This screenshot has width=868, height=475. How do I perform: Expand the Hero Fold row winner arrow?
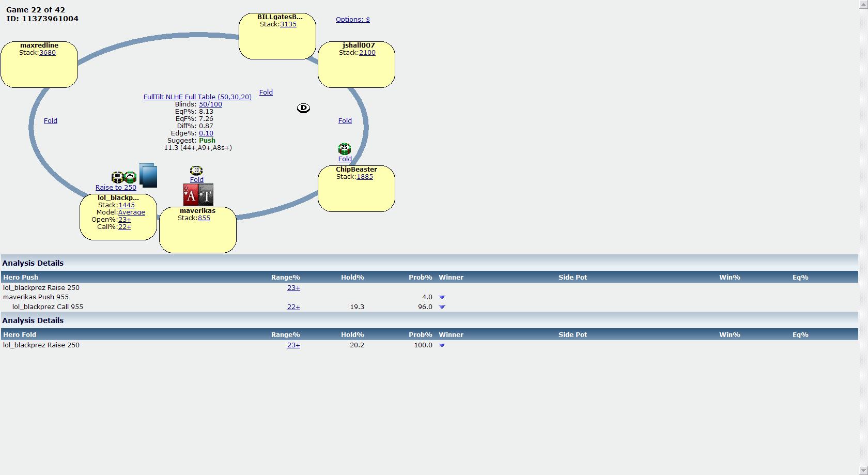point(442,345)
